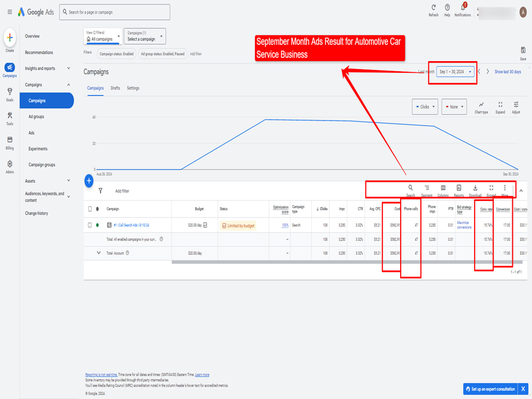Tick the checkbox for #1 Call Search Ads row
The height and width of the screenshot is (399, 532).
pyautogui.click(x=90, y=225)
